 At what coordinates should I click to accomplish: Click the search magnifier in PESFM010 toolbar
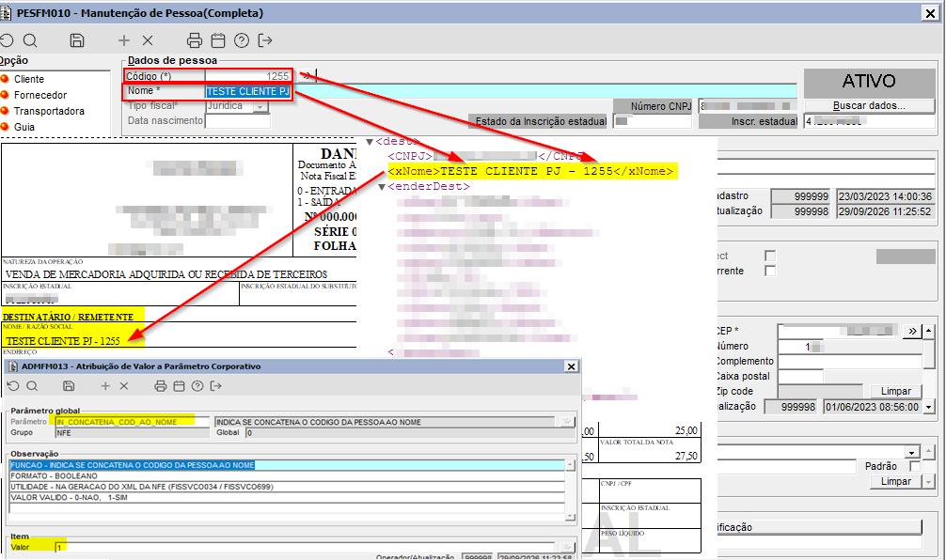[29, 40]
